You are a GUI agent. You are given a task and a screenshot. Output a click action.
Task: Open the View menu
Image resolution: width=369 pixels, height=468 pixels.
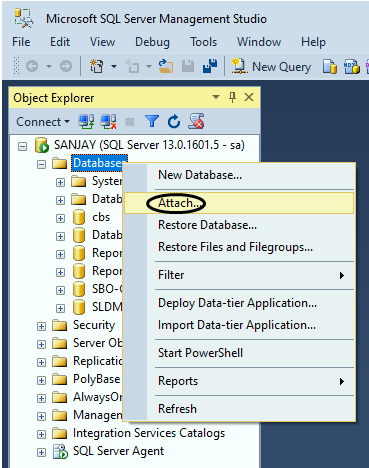[102, 42]
